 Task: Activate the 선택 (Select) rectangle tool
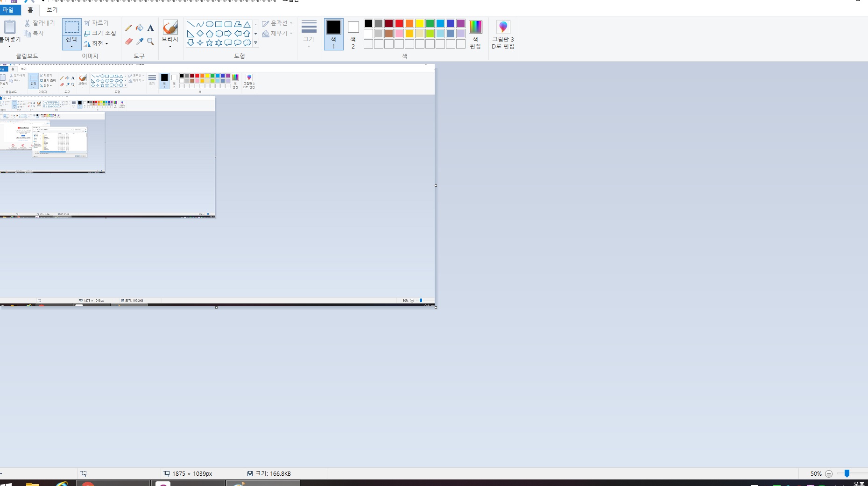(71, 27)
